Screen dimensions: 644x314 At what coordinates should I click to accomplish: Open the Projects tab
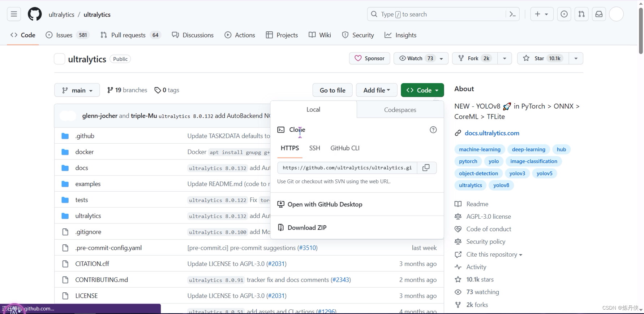coord(282,35)
